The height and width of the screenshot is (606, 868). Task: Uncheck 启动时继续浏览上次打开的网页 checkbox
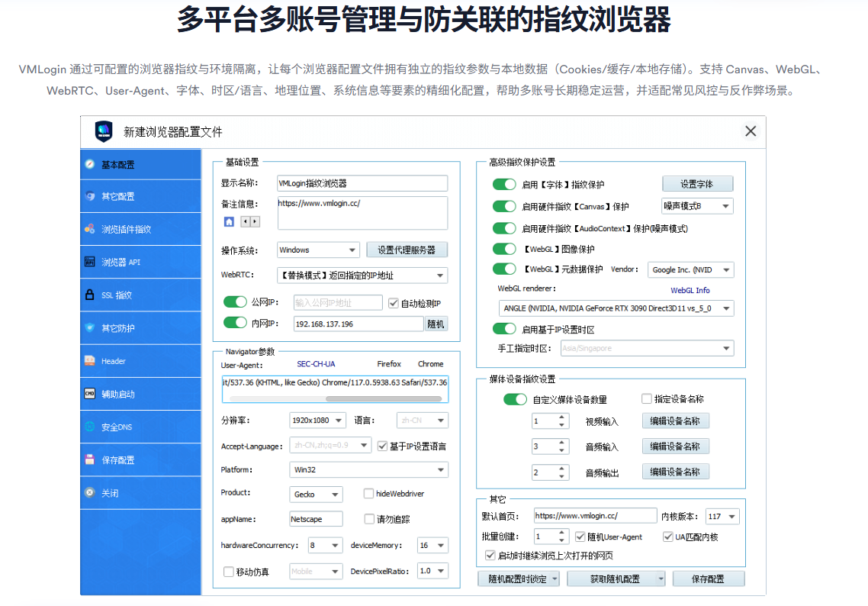490,555
